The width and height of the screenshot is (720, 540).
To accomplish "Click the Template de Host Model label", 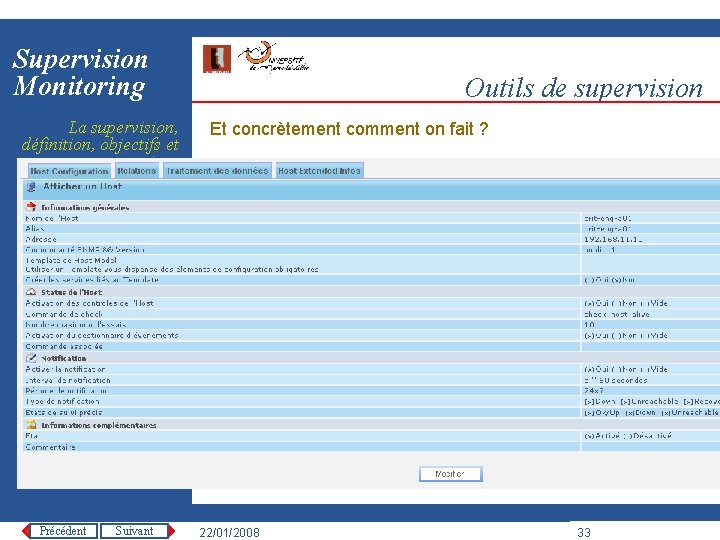I will pyautogui.click(x=71, y=260).
